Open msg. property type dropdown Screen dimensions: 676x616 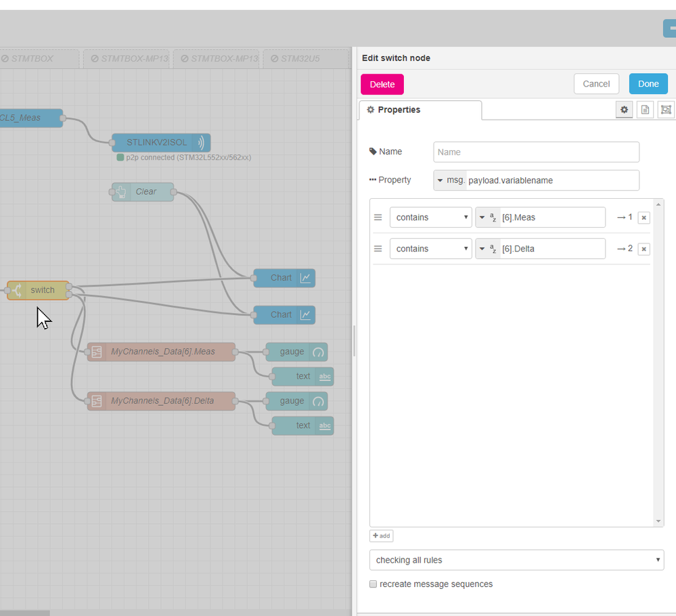tap(450, 180)
